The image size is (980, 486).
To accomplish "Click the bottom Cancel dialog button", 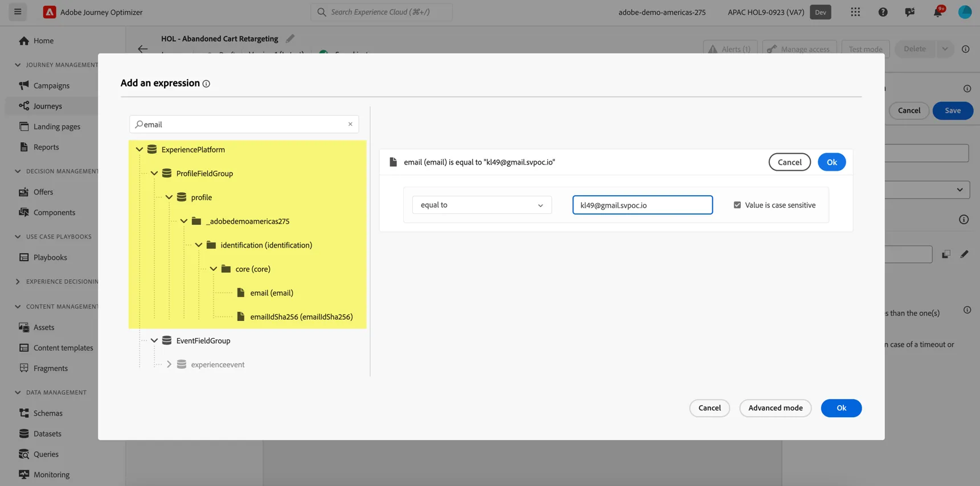I will [710, 408].
